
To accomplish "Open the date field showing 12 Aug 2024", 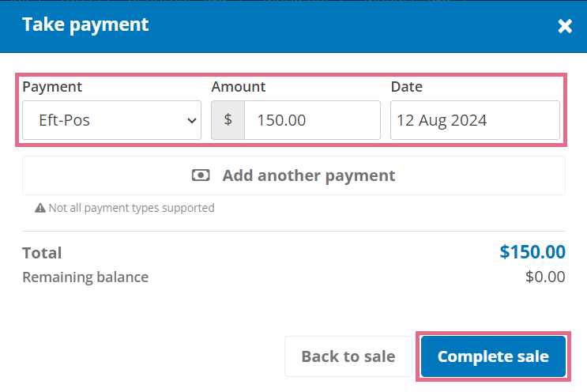I will pos(475,120).
